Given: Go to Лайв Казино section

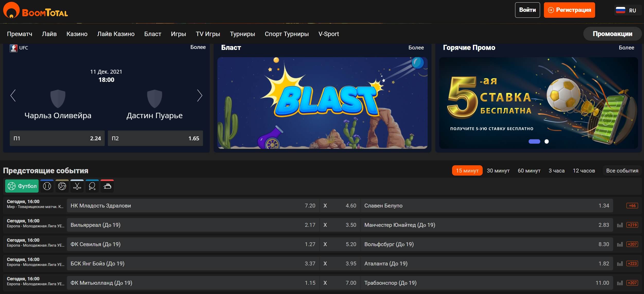Looking at the screenshot, I should 116,34.
